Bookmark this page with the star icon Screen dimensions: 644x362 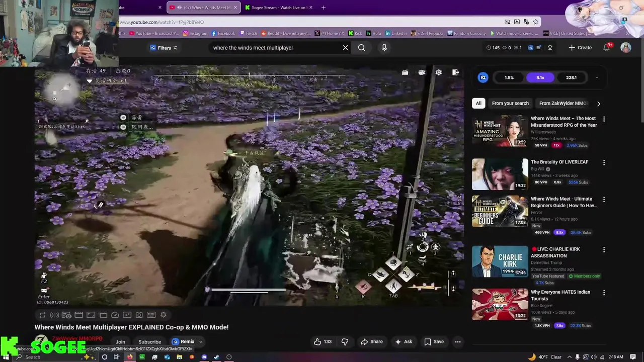[x=536, y=22]
